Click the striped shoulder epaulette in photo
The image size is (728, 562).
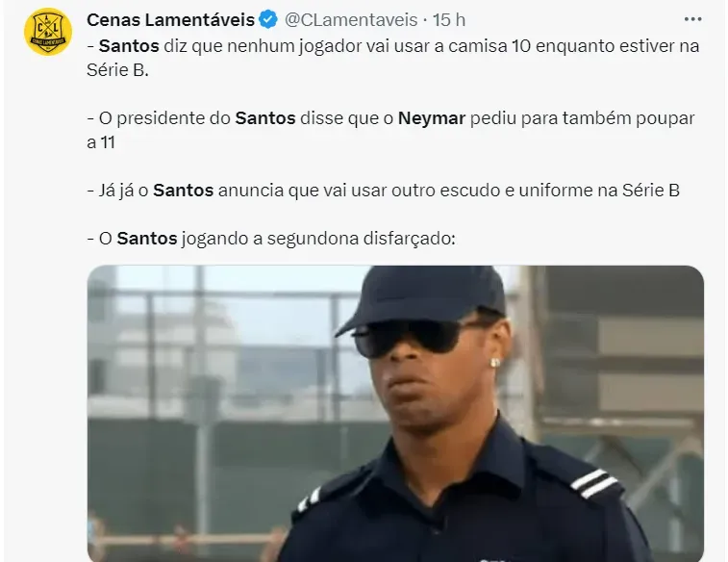click(x=595, y=483)
